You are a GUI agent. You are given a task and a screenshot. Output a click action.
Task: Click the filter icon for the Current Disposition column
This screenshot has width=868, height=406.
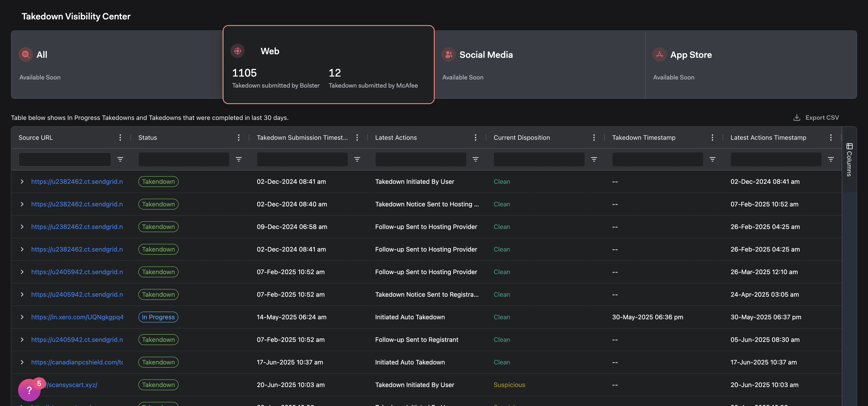pos(594,159)
